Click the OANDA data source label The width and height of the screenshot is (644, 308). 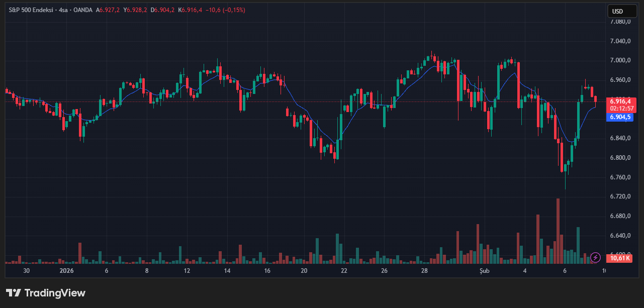tap(83, 10)
